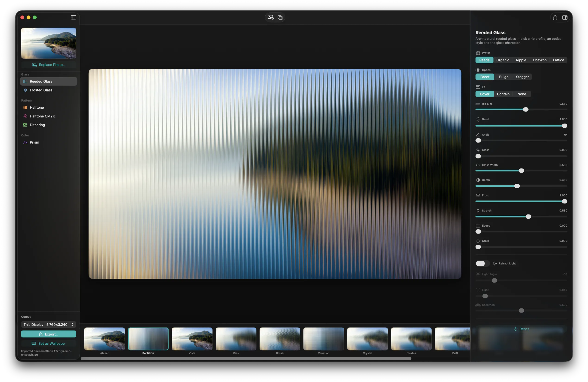Switch to Prism color effect

(48, 142)
